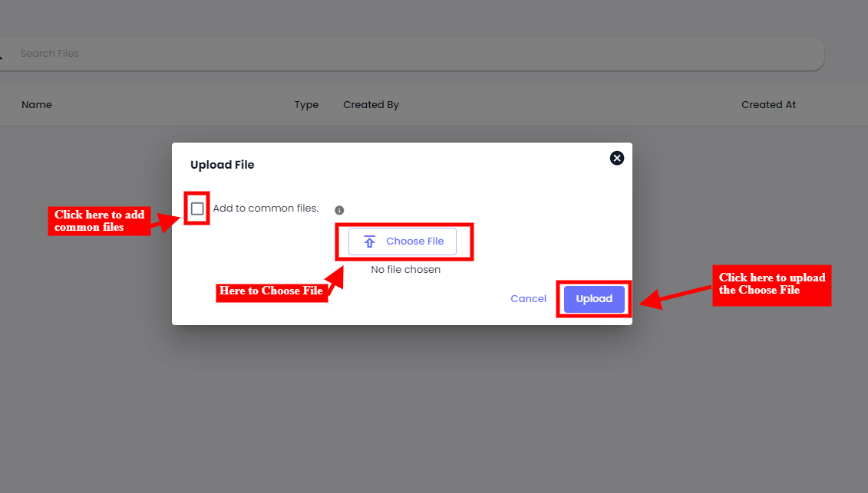Click the 'Add to common files.' label
The image size is (868, 493).
click(x=266, y=209)
